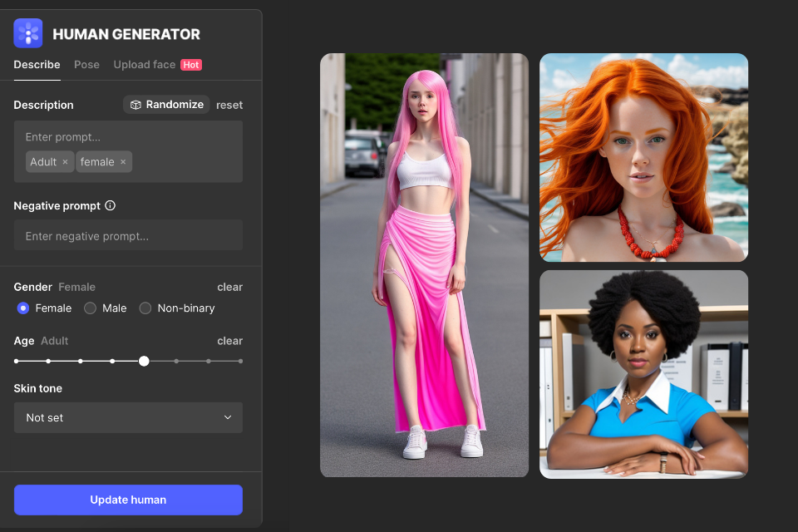Open the woman in blue shirt image

point(643,374)
